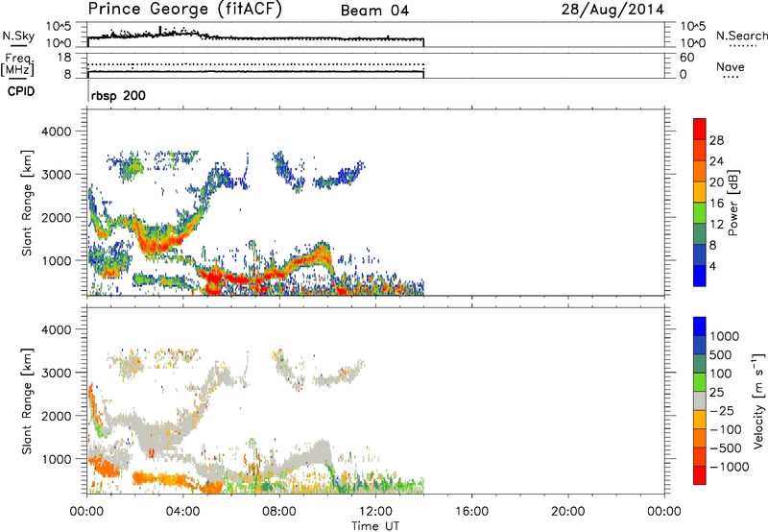Click the "Slant Range [km]" title of Power panel

(x=27, y=203)
